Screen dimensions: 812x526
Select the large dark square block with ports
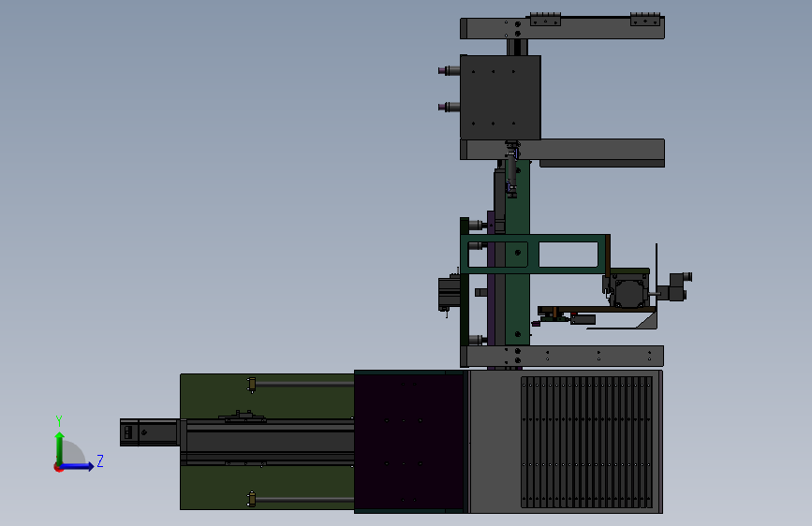500,97
